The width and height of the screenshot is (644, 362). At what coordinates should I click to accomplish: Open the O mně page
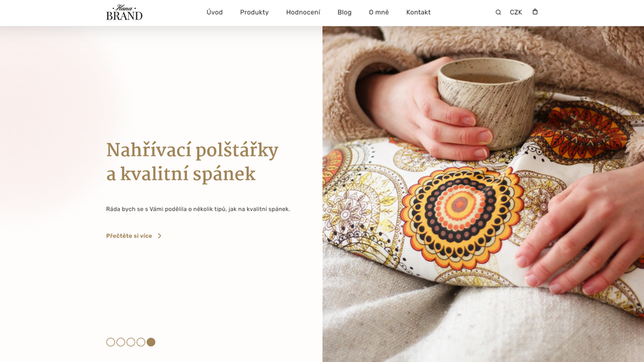tap(379, 13)
